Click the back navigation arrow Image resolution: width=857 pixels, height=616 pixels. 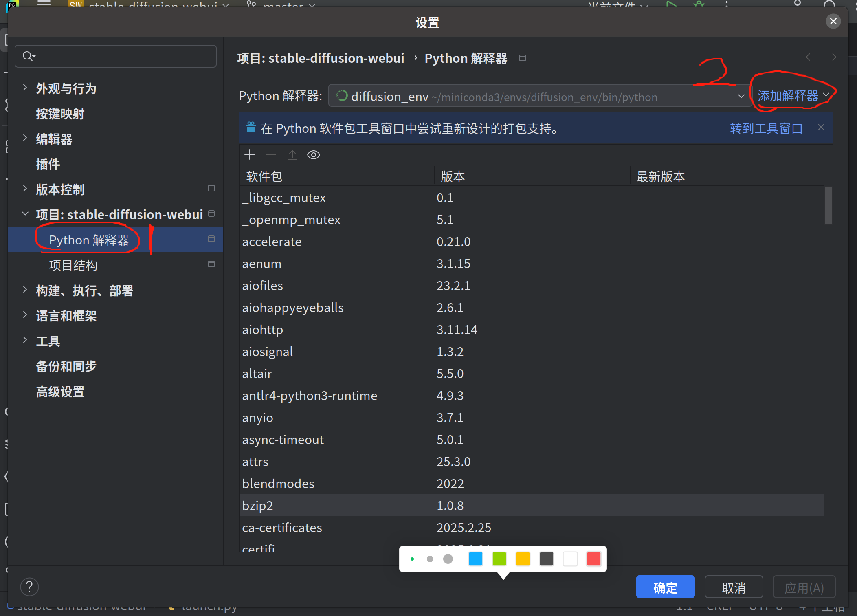(x=811, y=57)
